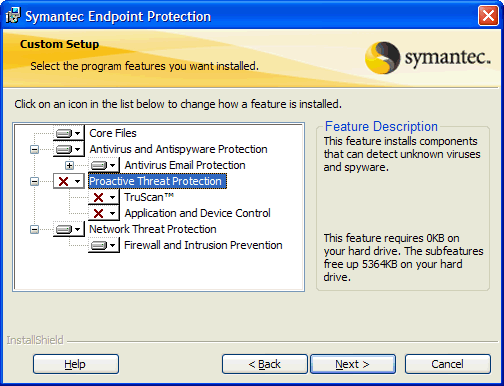Click the Feature Description heading

tap(381, 126)
